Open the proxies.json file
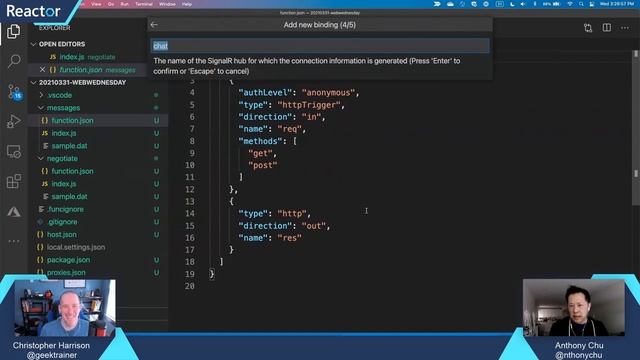 (66, 272)
